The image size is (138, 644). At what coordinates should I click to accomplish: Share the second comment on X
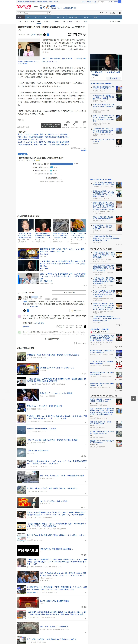85,327
